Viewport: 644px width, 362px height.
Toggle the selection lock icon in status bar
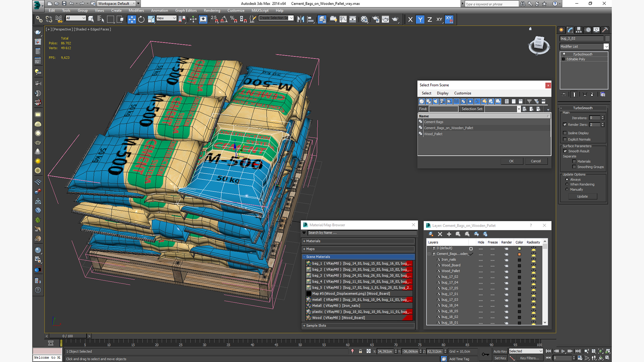click(x=361, y=351)
